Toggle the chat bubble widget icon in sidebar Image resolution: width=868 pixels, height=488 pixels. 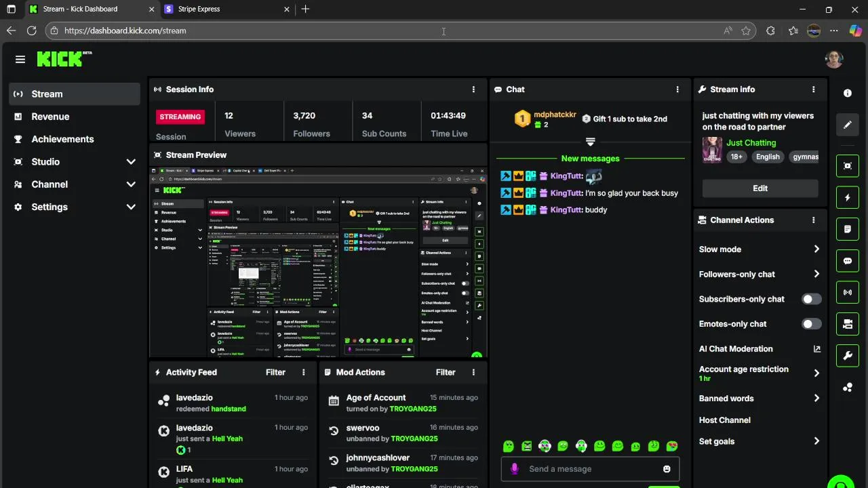[x=848, y=261]
